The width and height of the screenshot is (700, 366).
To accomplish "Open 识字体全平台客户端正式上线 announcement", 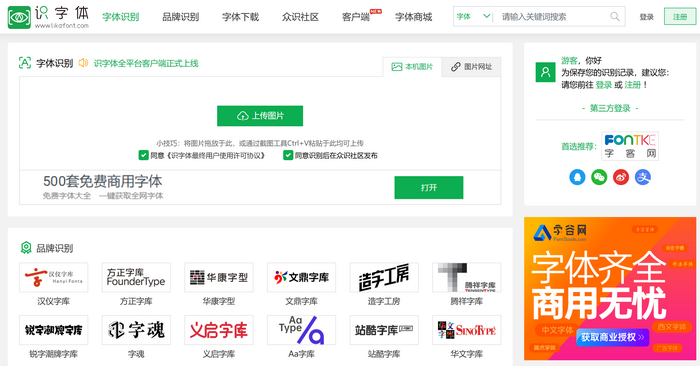I will point(146,63).
